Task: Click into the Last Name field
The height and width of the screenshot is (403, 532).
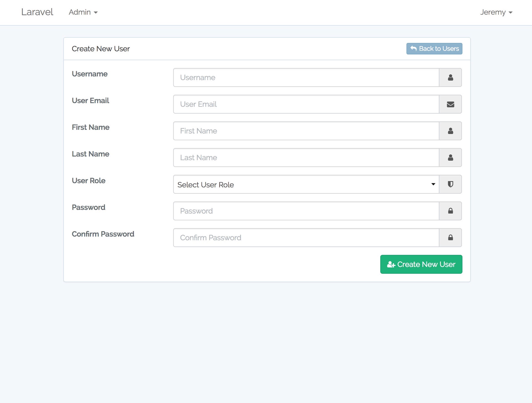Action: click(306, 157)
